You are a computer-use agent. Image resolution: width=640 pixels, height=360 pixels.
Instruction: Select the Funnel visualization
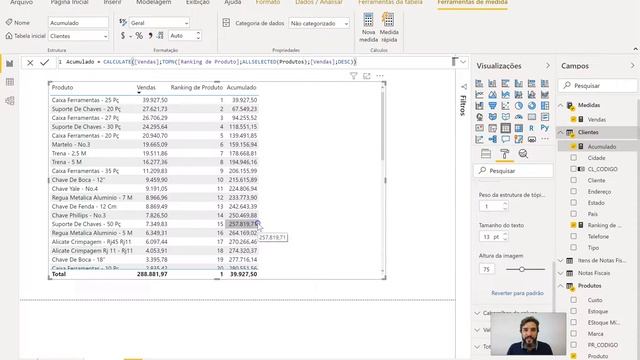click(x=492, y=106)
